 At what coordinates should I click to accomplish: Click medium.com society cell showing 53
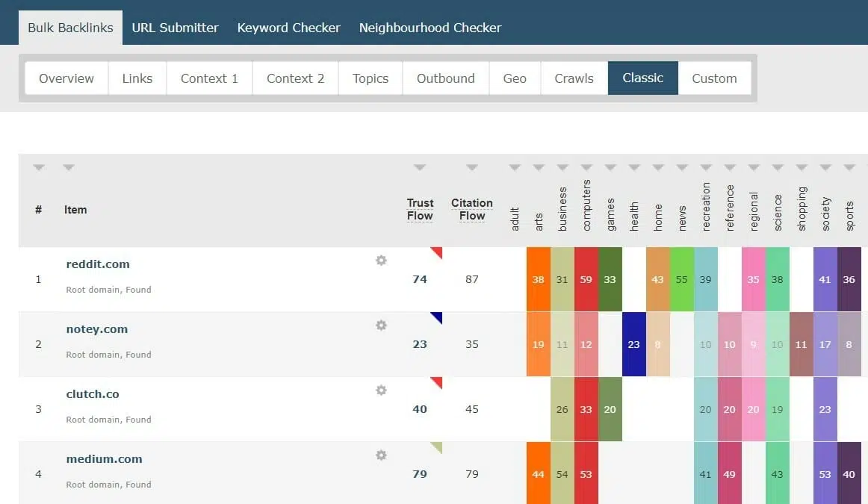pos(825,473)
